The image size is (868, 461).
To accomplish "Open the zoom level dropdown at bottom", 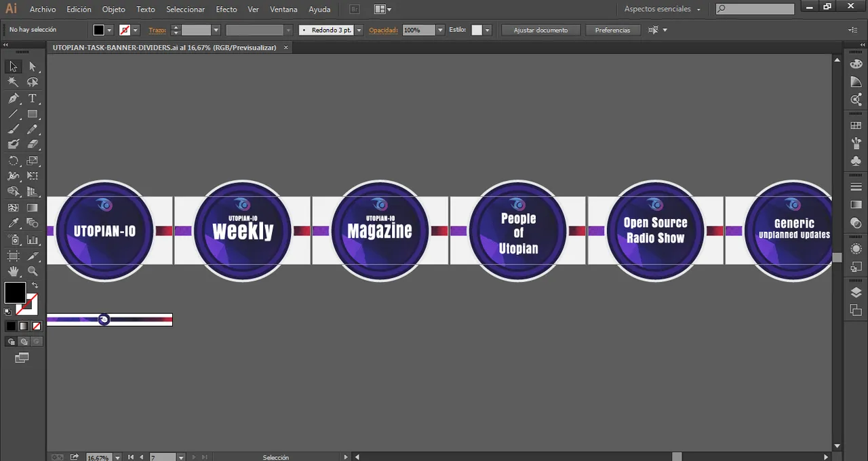I will [x=118, y=457].
